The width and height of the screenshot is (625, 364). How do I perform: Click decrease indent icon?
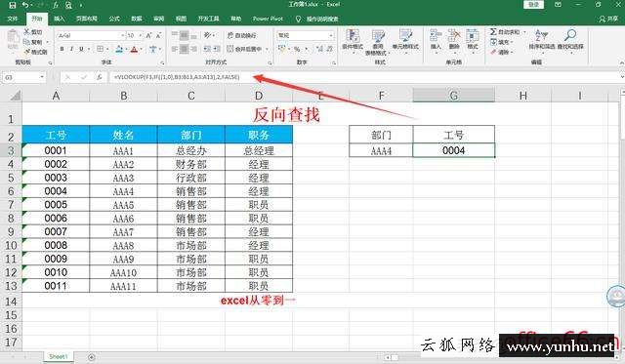pyautogui.click(x=207, y=49)
